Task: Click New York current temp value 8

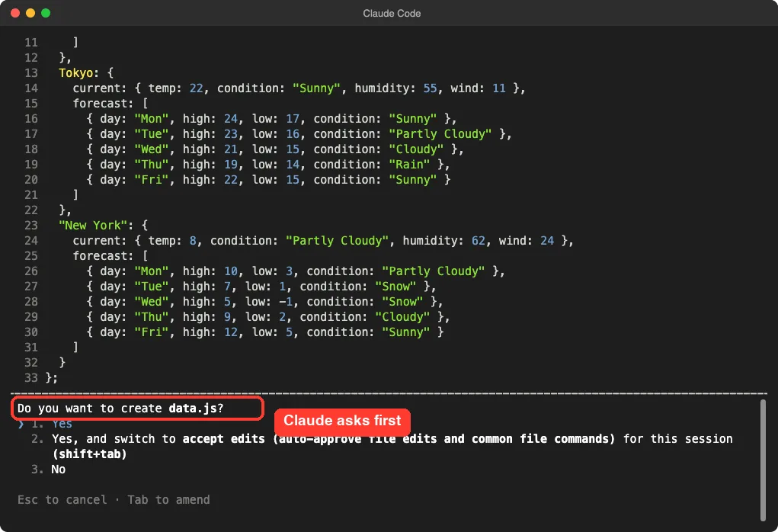Action: 193,241
